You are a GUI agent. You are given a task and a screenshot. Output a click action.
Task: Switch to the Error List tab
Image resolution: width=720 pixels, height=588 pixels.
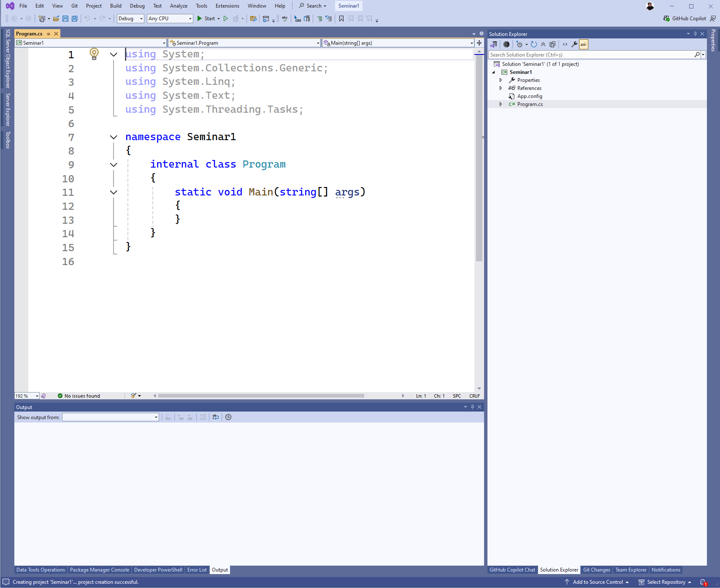pyautogui.click(x=197, y=570)
